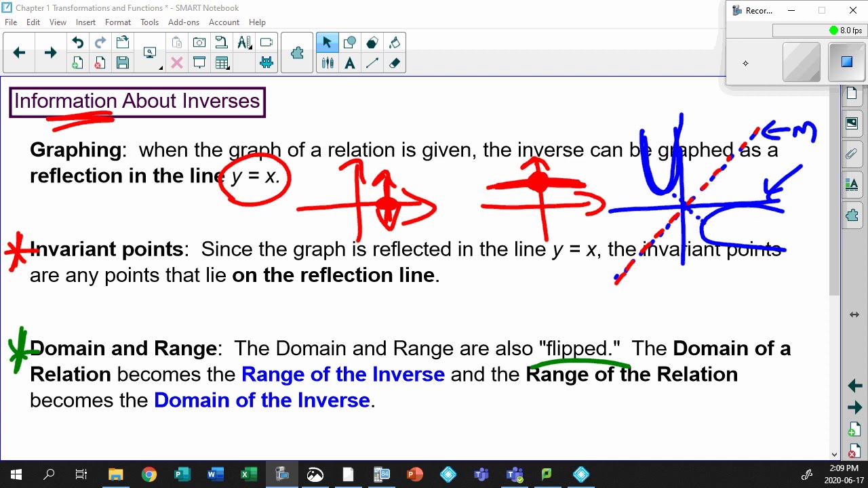Go to the next page with the toolbar's right arrow
868x488 pixels.
pyautogui.click(x=50, y=53)
